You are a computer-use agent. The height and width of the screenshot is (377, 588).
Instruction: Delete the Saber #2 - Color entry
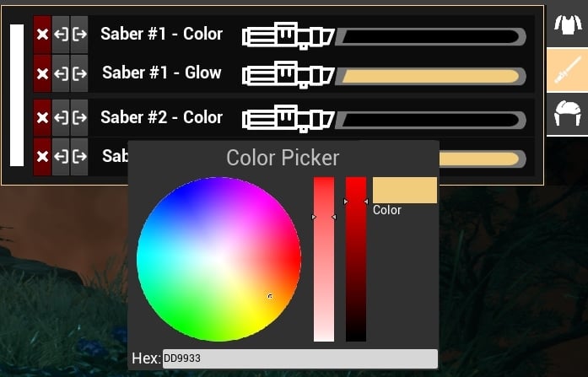coord(42,118)
